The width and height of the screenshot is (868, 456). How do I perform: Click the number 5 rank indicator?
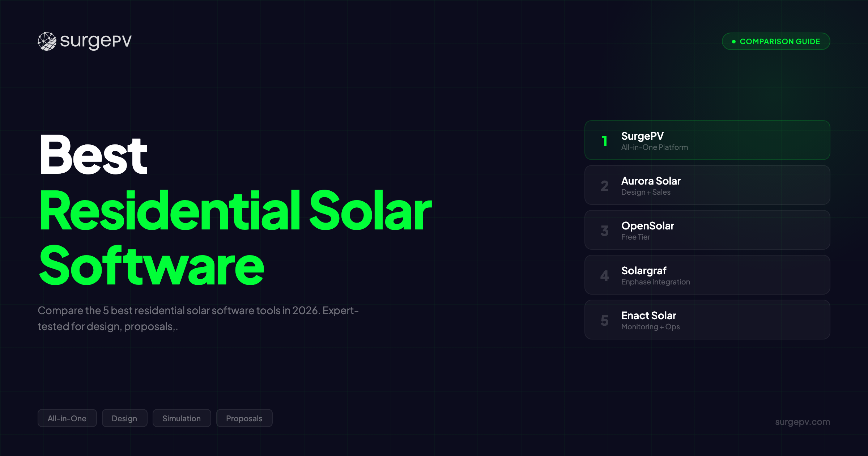click(604, 320)
